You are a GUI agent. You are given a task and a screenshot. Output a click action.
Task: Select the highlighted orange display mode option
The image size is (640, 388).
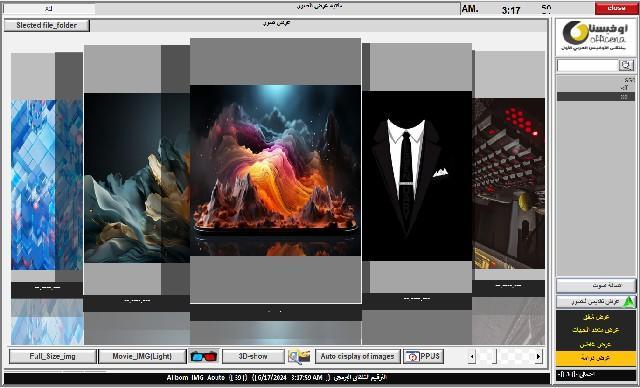[596, 358]
